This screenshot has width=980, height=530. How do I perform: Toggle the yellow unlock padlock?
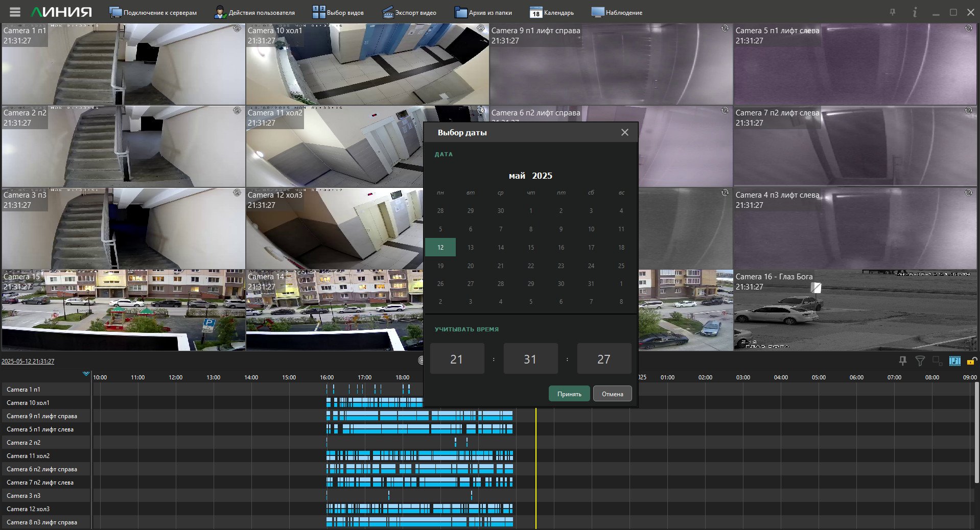point(972,361)
